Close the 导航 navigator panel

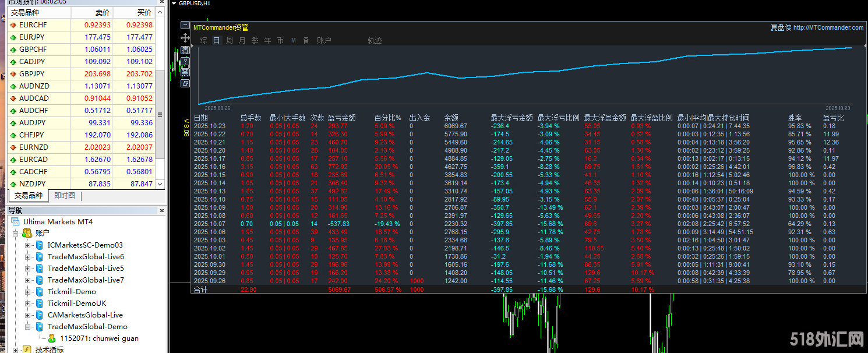(x=162, y=211)
